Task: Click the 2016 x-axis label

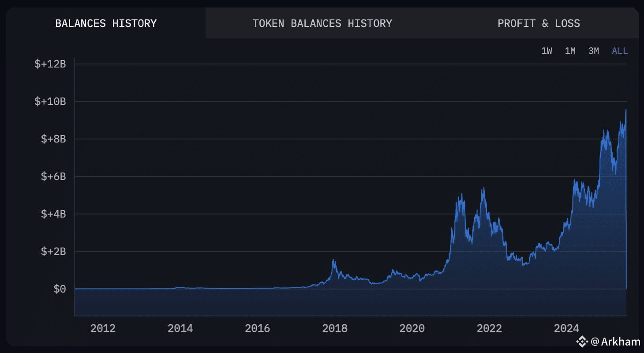Action: pyautogui.click(x=257, y=328)
